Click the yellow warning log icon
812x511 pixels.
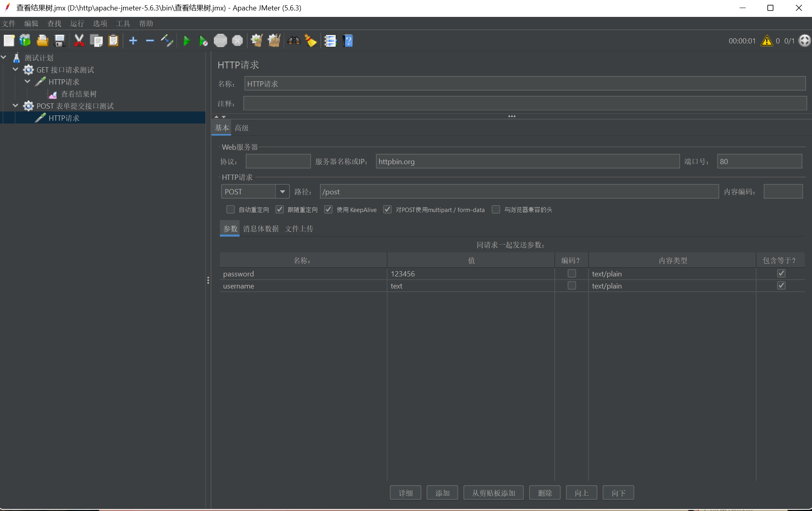tap(767, 41)
